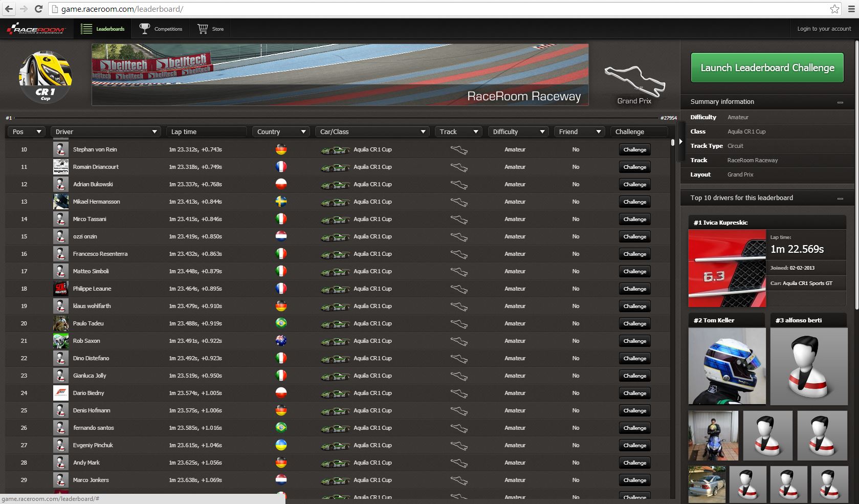This screenshot has width=859, height=504.
Task: Challenge Marco Jonkers
Action: [x=635, y=480]
